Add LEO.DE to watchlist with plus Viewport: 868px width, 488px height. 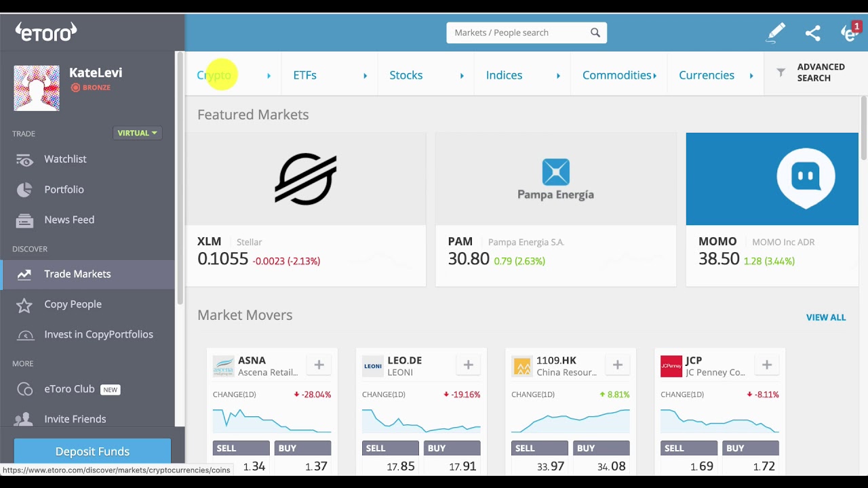[x=468, y=365]
